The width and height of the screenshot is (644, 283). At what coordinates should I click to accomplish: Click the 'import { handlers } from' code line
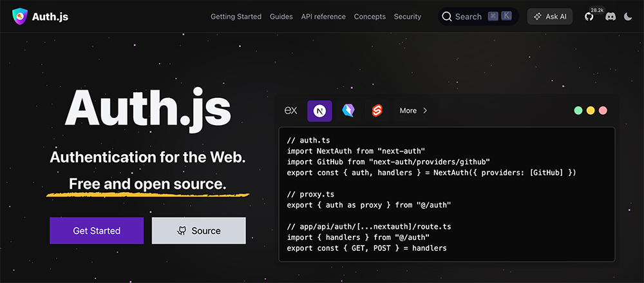(358, 237)
